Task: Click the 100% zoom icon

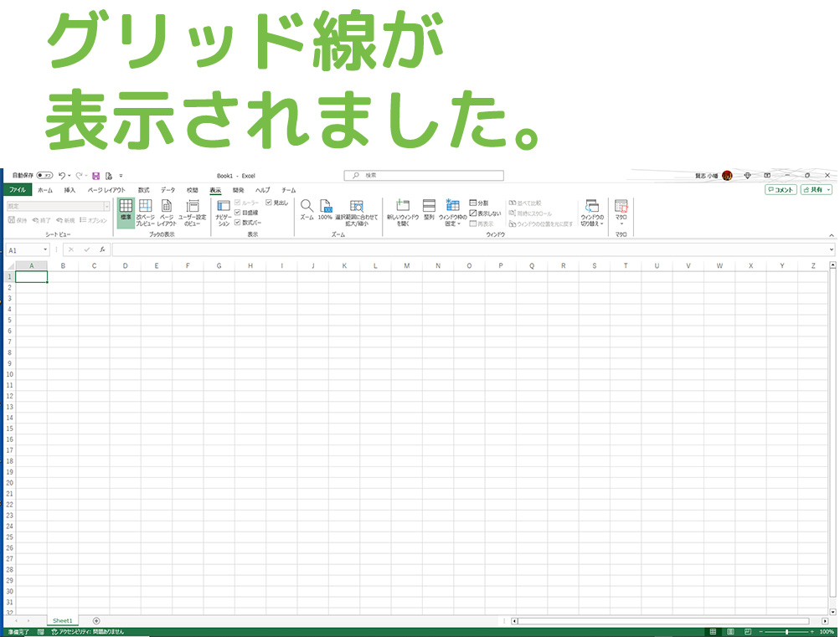Action: (x=326, y=208)
